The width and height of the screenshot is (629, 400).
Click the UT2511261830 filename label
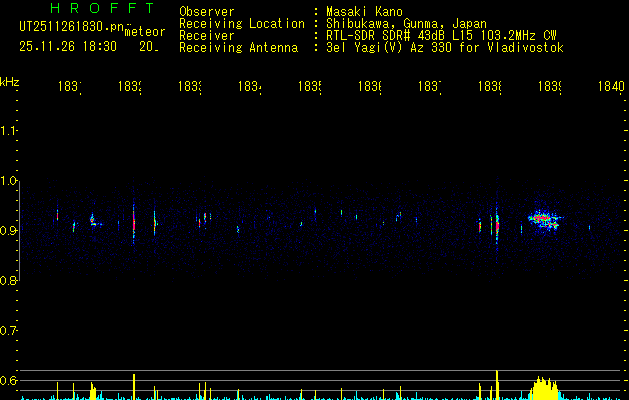pos(72,27)
